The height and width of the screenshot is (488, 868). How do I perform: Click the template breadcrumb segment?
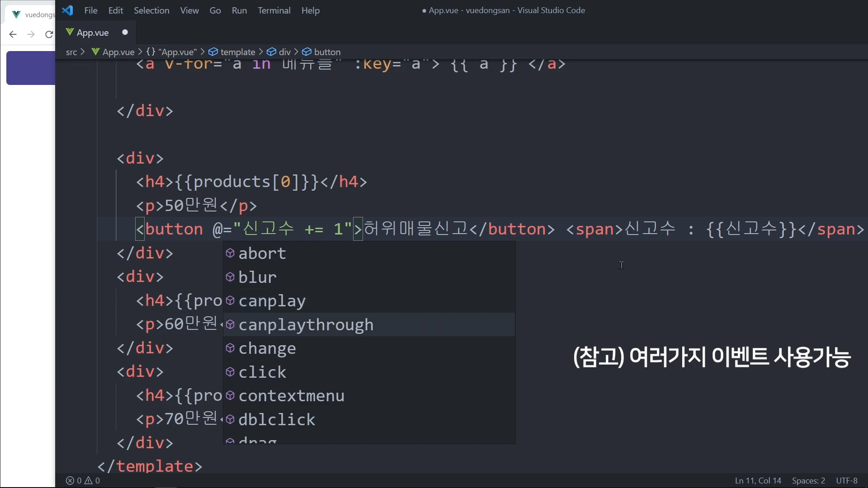tap(237, 52)
